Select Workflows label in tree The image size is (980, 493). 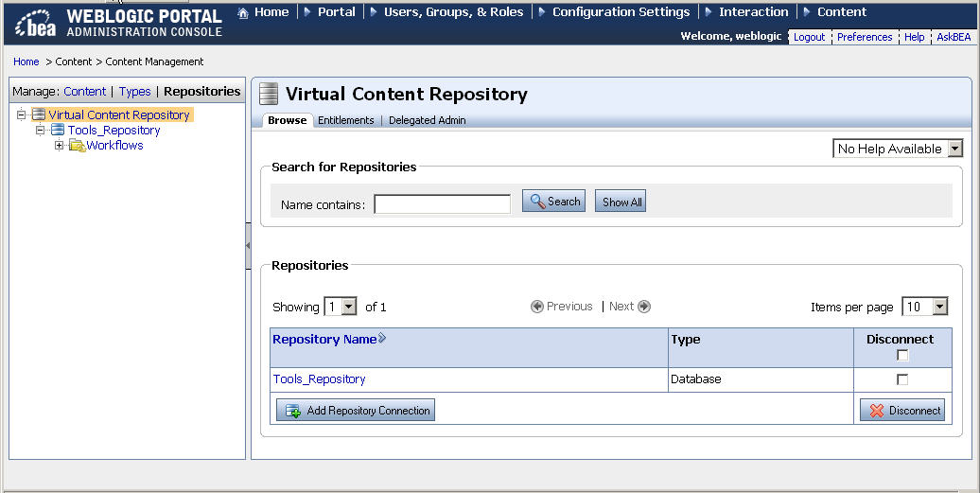pos(114,146)
